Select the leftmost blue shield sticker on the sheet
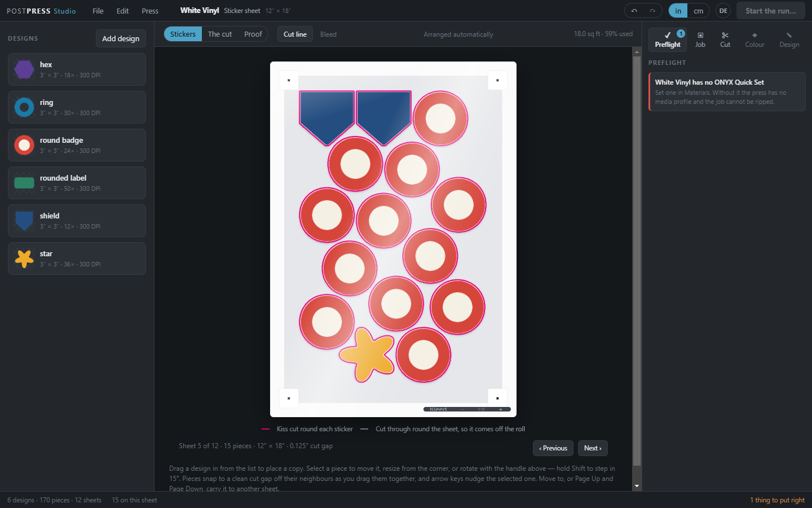Image resolution: width=812 pixels, height=508 pixels. 327,117
